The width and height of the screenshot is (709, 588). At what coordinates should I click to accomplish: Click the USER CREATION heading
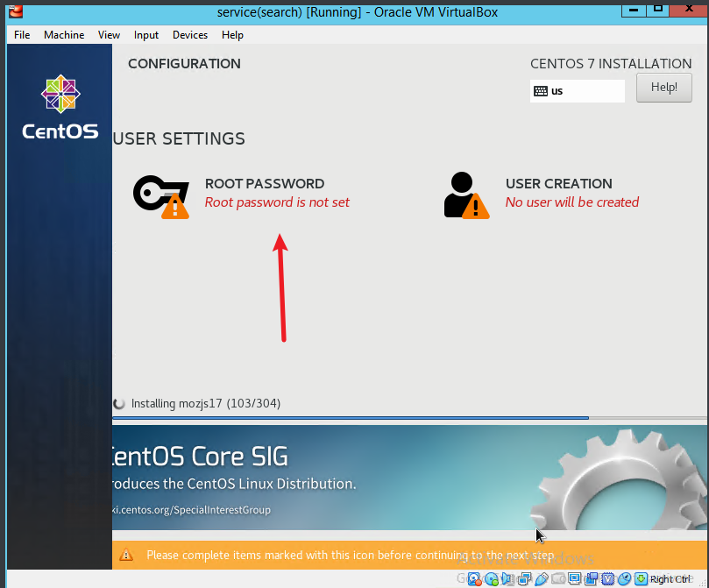558,183
